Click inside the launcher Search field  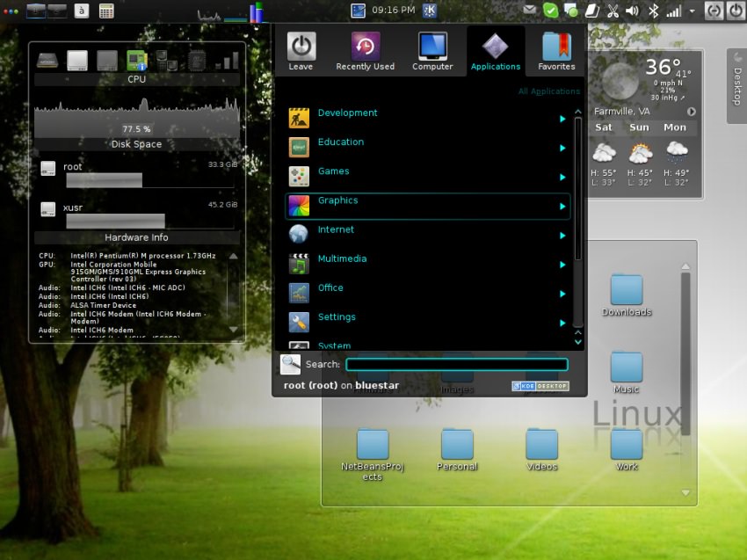[456, 365]
